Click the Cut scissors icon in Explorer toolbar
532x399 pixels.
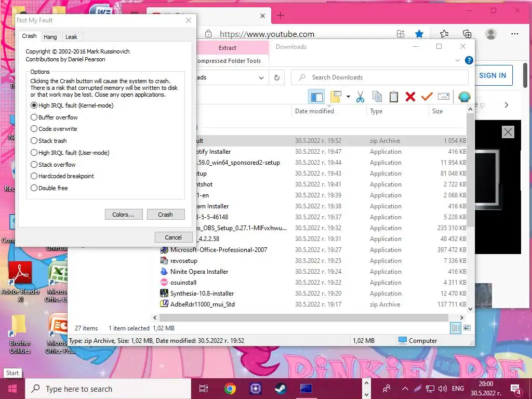(x=360, y=97)
